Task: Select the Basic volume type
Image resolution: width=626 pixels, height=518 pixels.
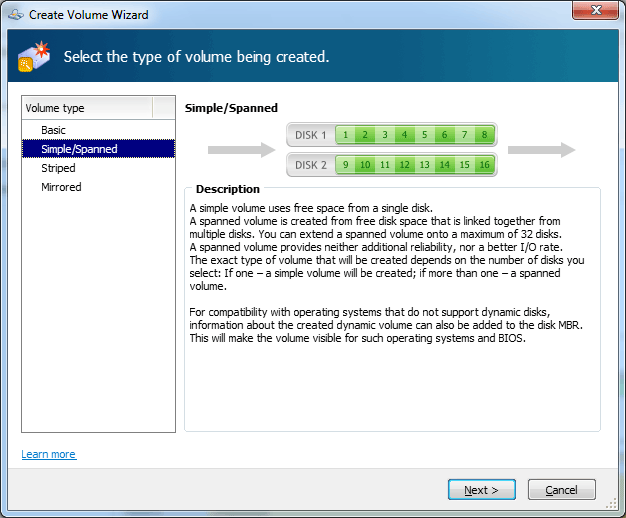Action: tap(99, 130)
